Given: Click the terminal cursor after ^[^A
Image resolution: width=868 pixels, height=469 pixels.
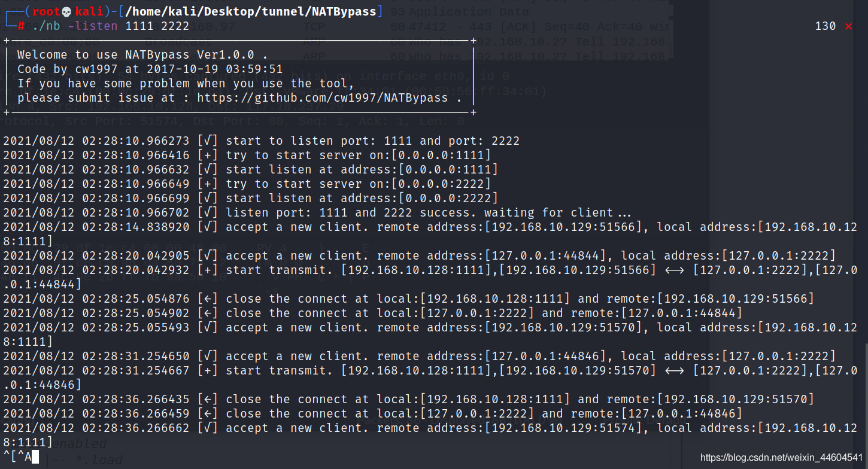Looking at the screenshot, I should (x=35, y=458).
